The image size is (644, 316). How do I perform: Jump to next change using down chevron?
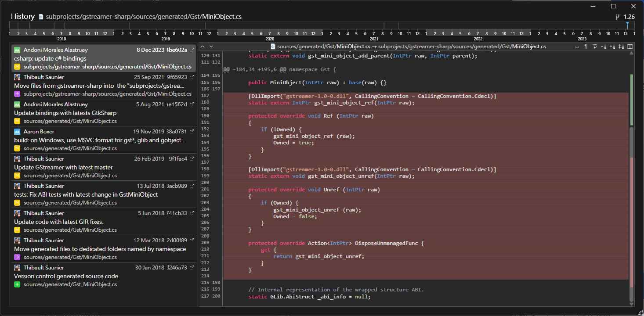[x=211, y=47]
